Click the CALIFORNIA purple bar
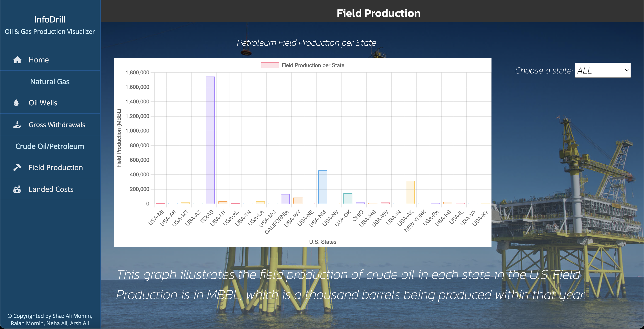Image resolution: width=644 pixels, height=329 pixels. [285, 199]
